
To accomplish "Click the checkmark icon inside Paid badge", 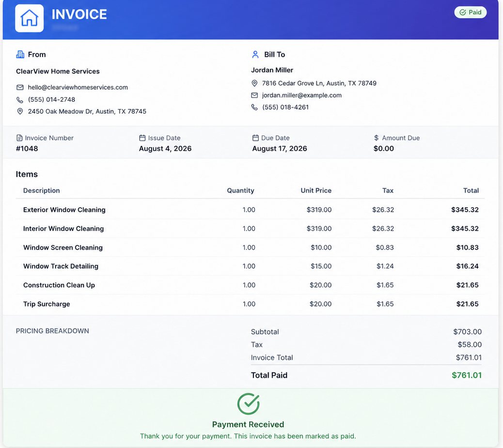I will point(463,12).
